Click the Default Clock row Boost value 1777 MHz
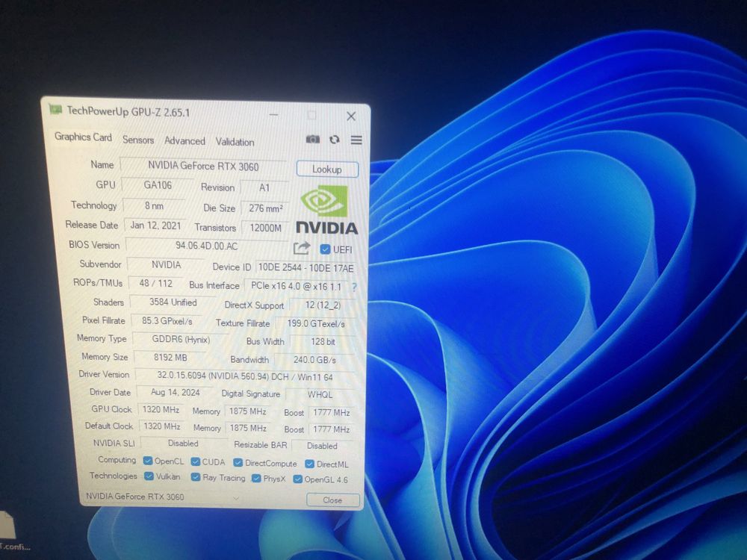Viewport: 747px width, 560px height. click(x=332, y=429)
